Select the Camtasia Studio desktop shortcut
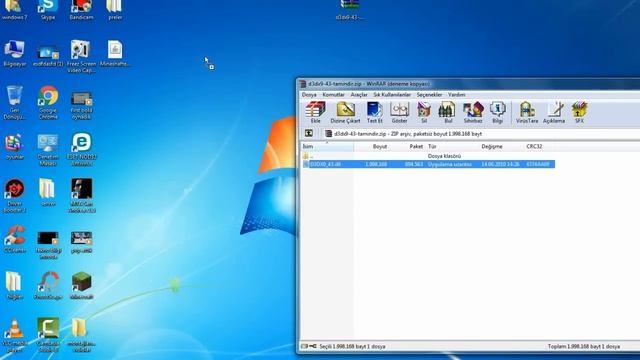This screenshot has height=360, width=640. (48, 335)
